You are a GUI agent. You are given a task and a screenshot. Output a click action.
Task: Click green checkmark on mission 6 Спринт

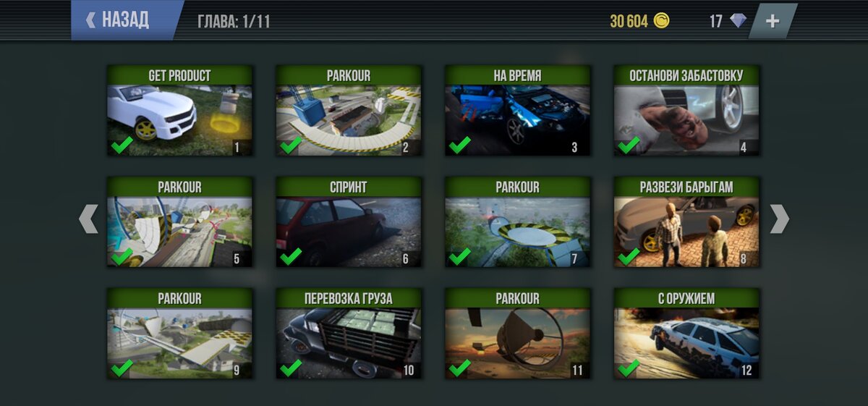coord(290,256)
